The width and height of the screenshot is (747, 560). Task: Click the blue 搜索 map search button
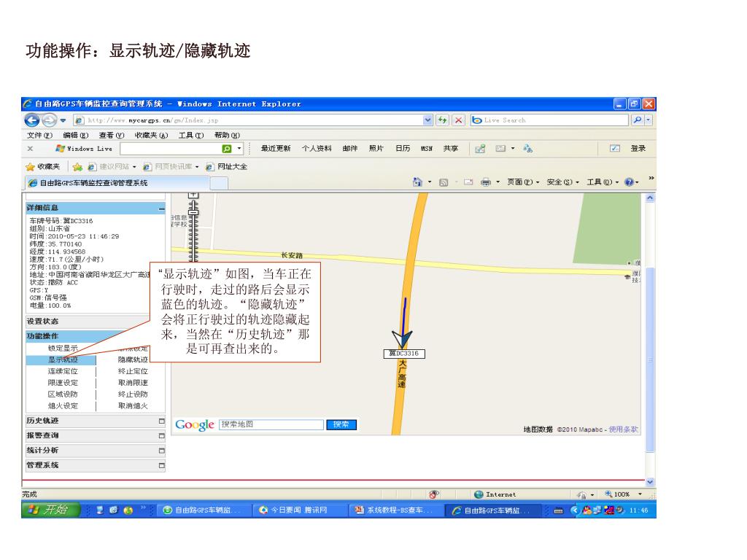[341, 424]
